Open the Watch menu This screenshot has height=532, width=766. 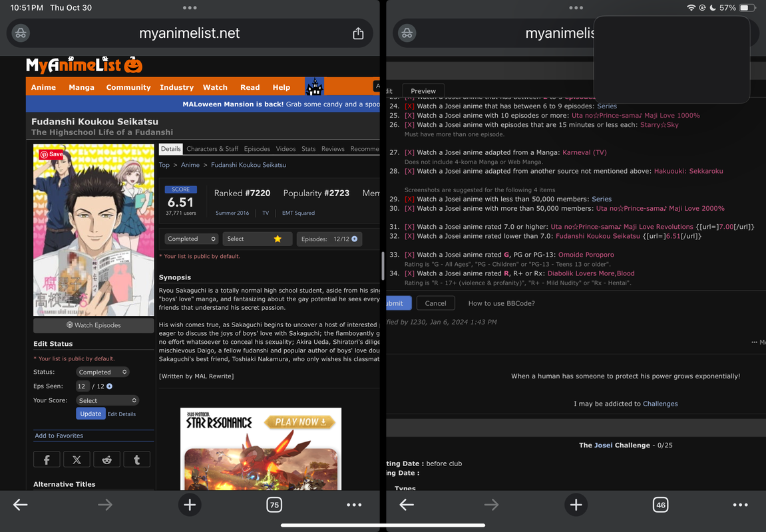(215, 87)
